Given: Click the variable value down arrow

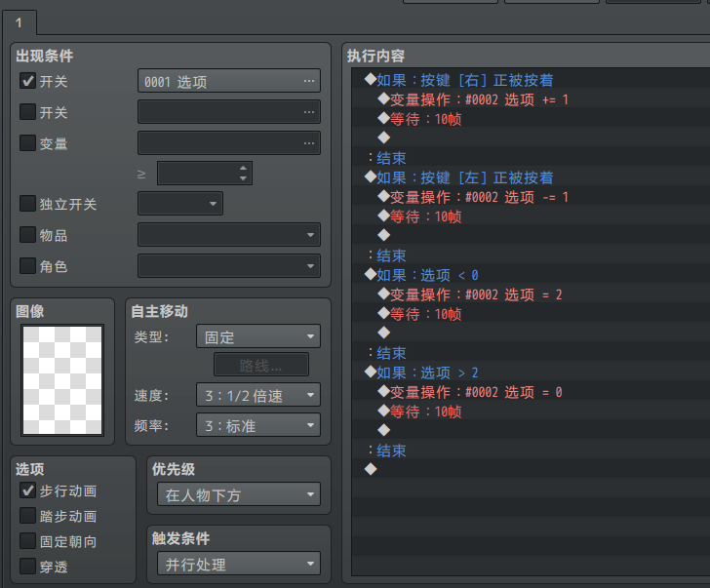Looking at the screenshot, I should coord(243,178).
